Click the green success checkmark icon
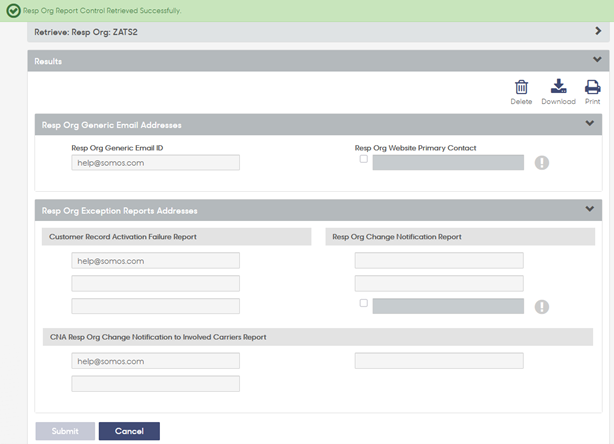Screen dimensions: 614x444 point(13,11)
